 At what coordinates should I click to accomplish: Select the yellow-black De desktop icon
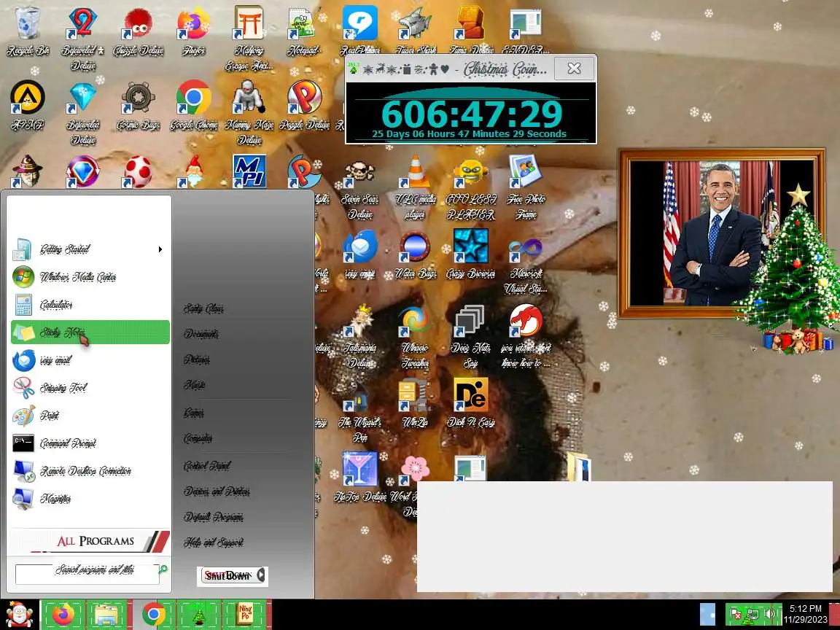(471, 402)
